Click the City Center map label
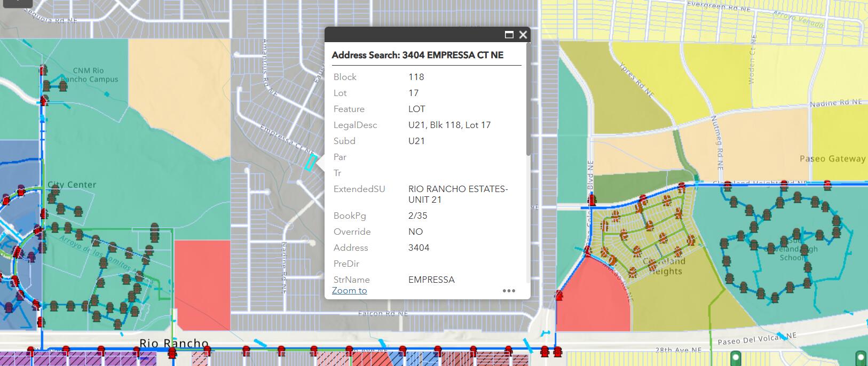The width and height of the screenshot is (868, 366). pos(72,185)
